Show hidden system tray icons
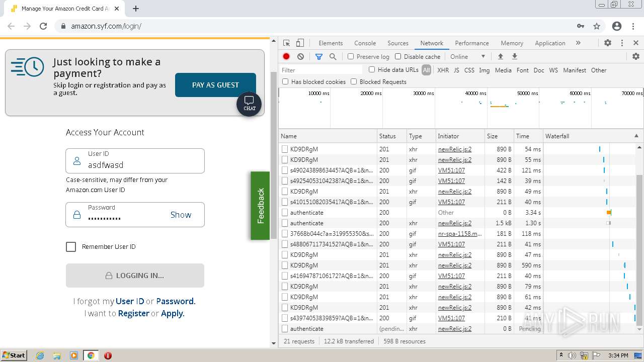 pyautogui.click(x=561, y=355)
